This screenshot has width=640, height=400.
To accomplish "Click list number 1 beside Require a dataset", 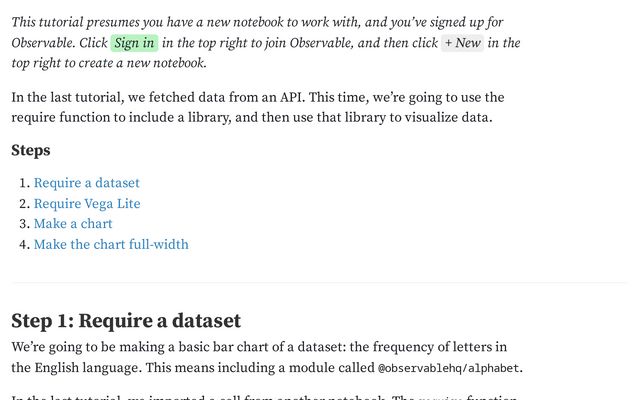I will tap(24, 183).
